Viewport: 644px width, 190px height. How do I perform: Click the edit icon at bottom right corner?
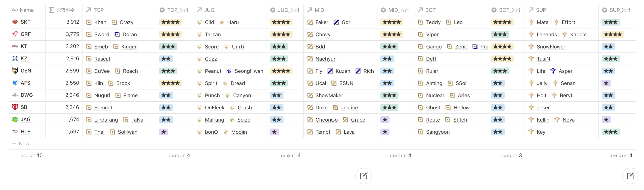(x=630, y=176)
